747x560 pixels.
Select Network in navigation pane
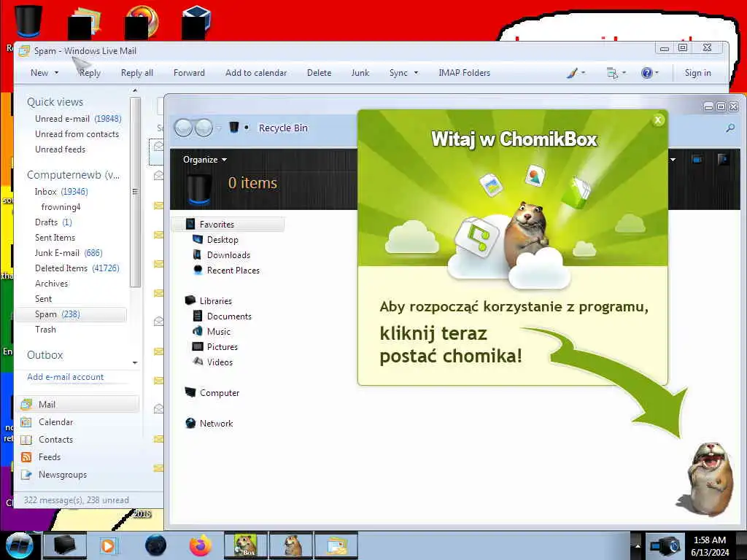tap(216, 424)
